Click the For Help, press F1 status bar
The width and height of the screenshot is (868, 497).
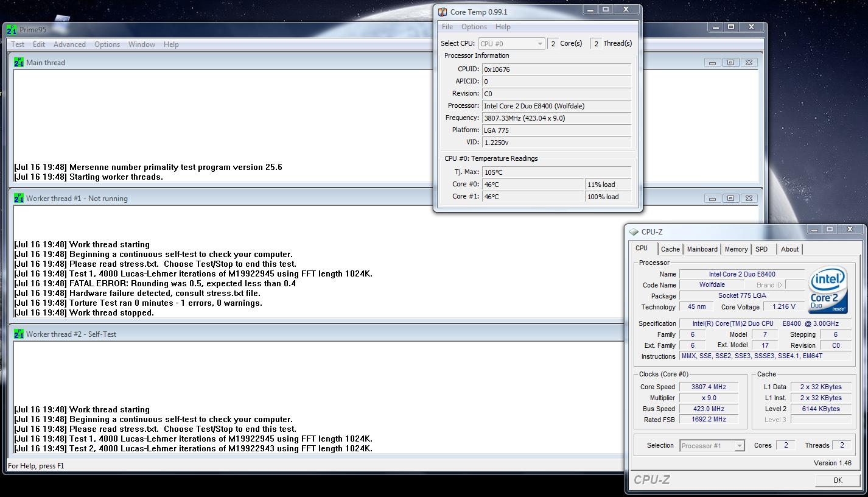(x=36, y=466)
